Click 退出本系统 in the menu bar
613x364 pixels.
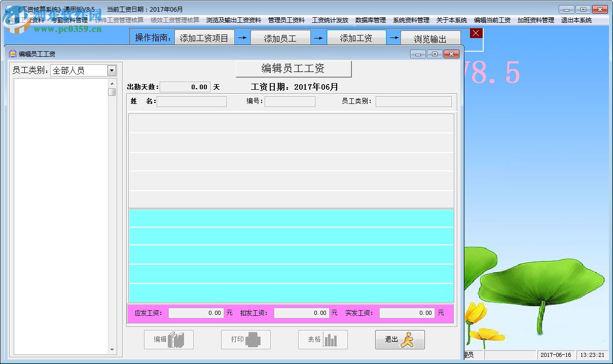(576, 20)
